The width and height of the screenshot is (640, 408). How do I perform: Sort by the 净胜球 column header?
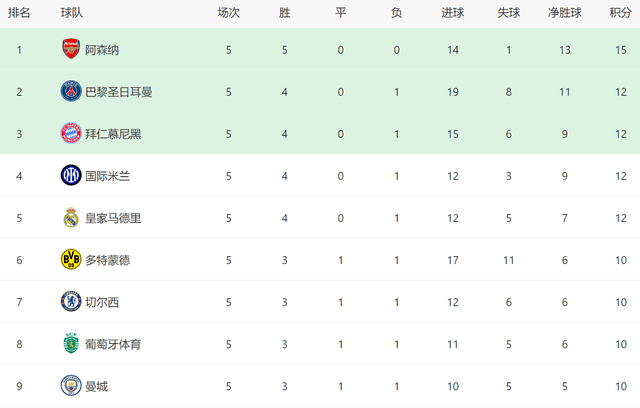(566, 13)
